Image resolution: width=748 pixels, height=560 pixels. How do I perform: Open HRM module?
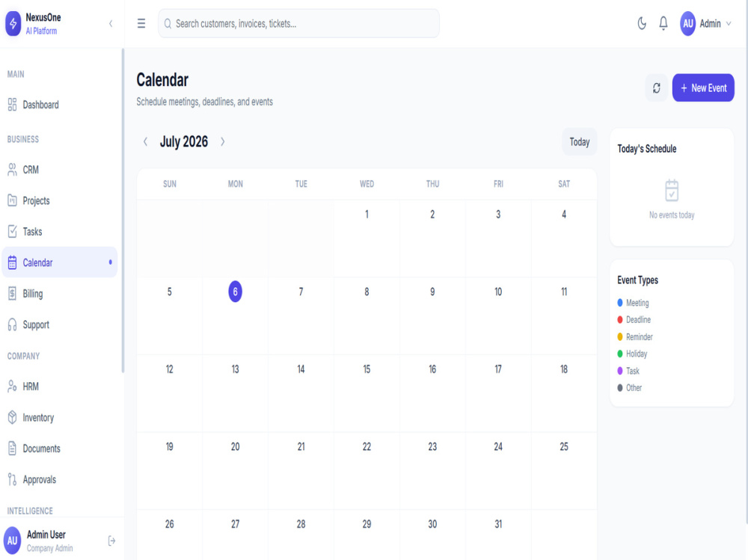(x=60, y=387)
